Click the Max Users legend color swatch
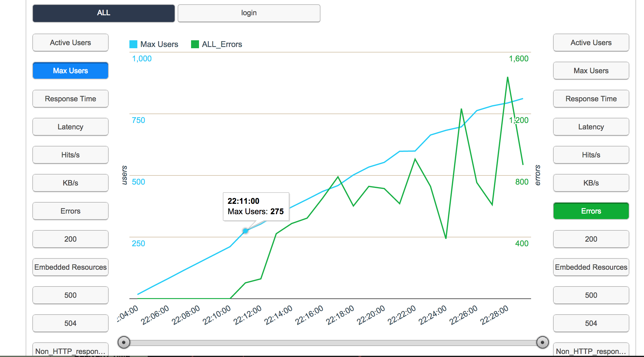644x357 pixels. 133,44
